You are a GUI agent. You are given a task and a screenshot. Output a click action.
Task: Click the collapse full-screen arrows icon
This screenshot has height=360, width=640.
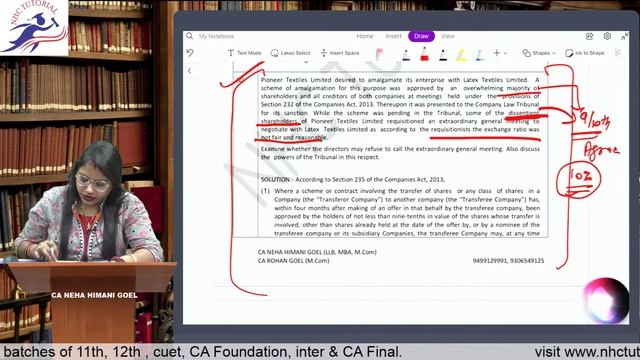(624, 36)
